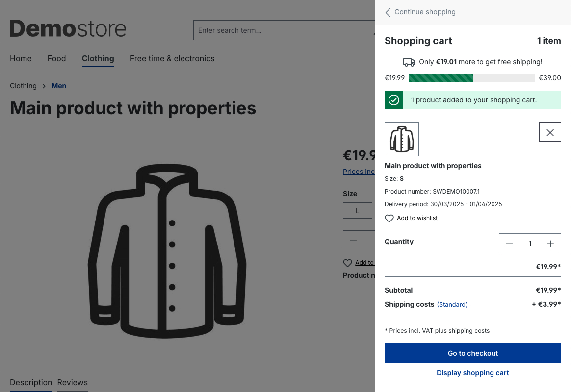The height and width of the screenshot is (392, 571).
Task: Switch to the Reviews tab
Action: click(x=72, y=383)
